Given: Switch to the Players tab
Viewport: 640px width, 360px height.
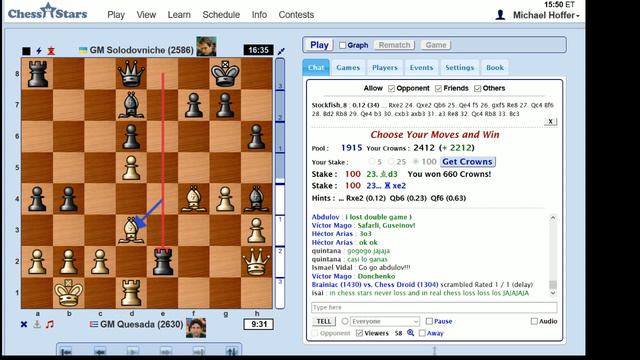Looking at the screenshot, I should (x=384, y=68).
